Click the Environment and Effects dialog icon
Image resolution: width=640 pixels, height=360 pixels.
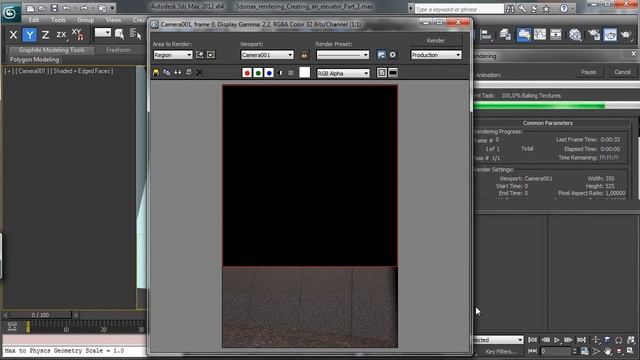[x=393, y=55]
